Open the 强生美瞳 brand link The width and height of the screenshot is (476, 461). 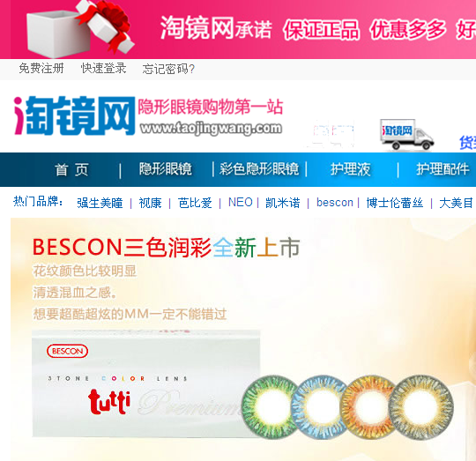[100, 203]
